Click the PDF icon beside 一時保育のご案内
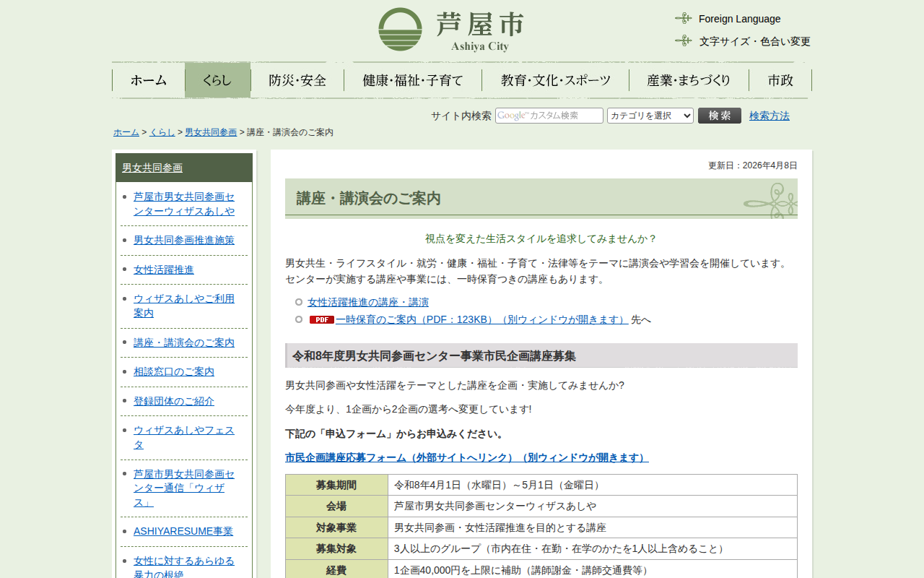 pos(321,319)
